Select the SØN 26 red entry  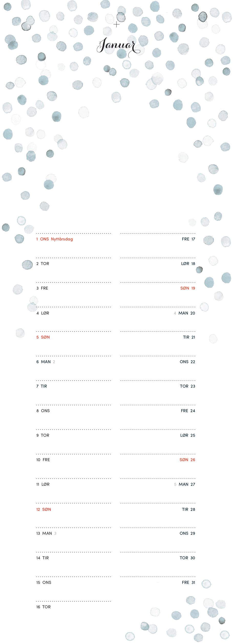(x=187, y=460)
